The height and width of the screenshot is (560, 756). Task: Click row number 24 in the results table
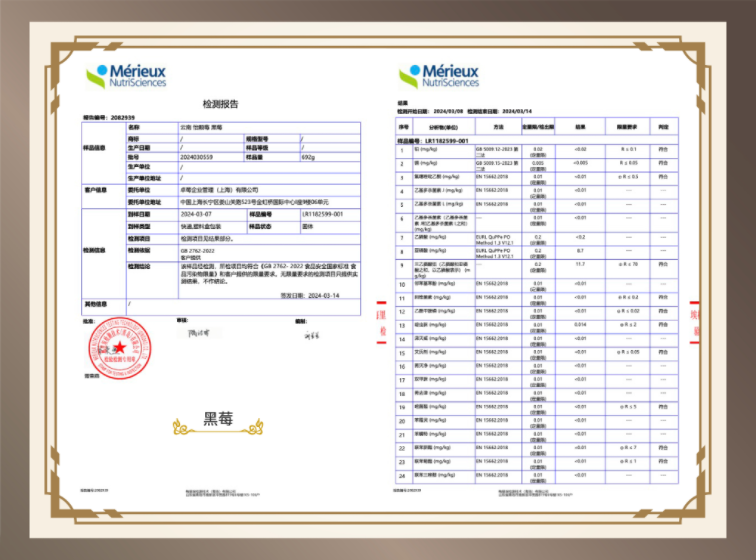pos(402,476)
